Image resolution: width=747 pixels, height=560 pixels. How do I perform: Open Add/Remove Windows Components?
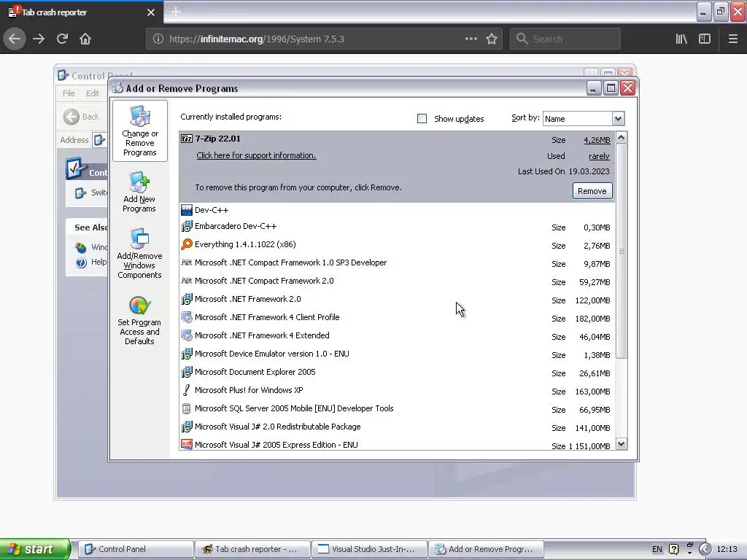[139, 253]
